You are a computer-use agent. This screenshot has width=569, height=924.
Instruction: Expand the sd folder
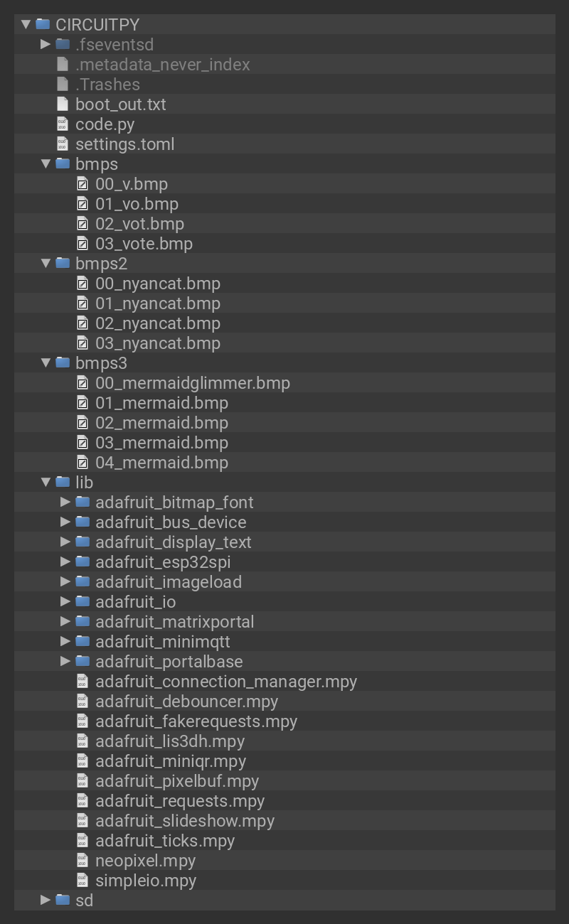tap(46, 900)
